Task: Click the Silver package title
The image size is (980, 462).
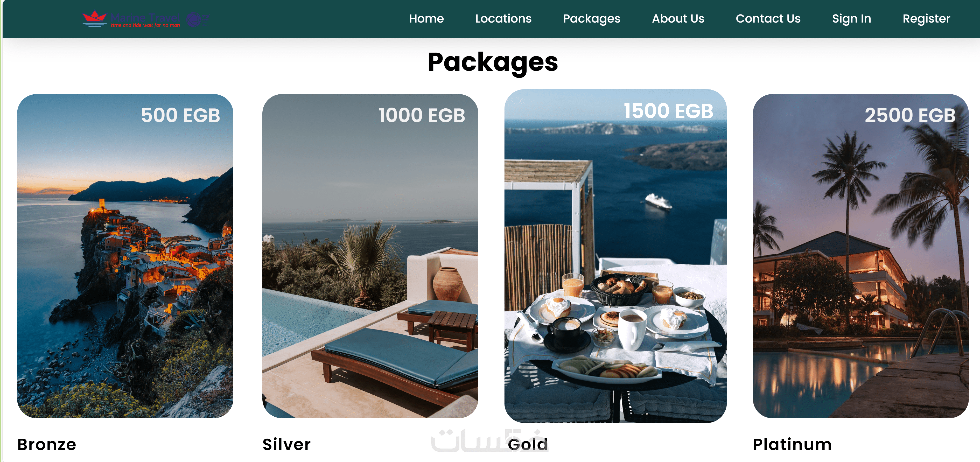Action: coord(286,444)
